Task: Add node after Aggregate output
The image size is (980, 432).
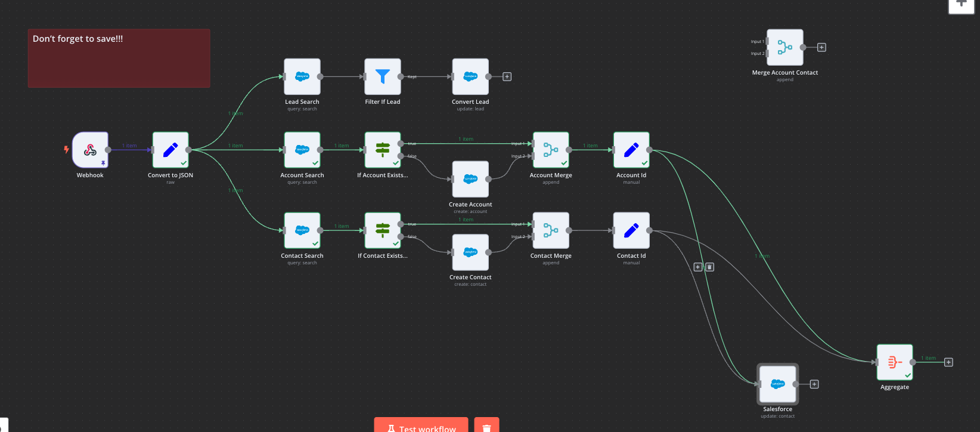Action: click(948, 362)
